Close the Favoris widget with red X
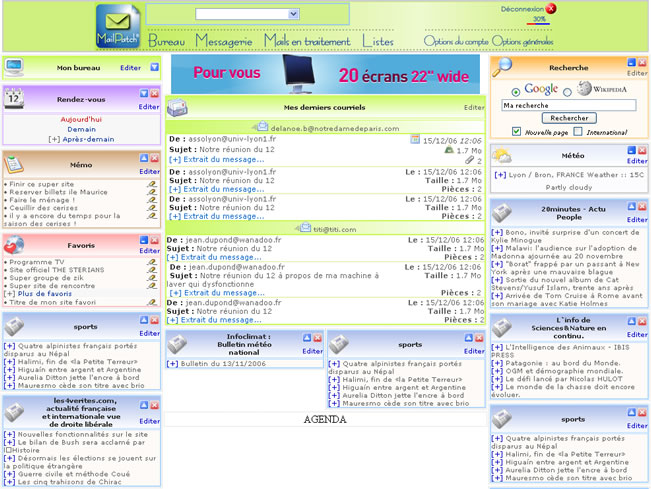 (155, 241)
